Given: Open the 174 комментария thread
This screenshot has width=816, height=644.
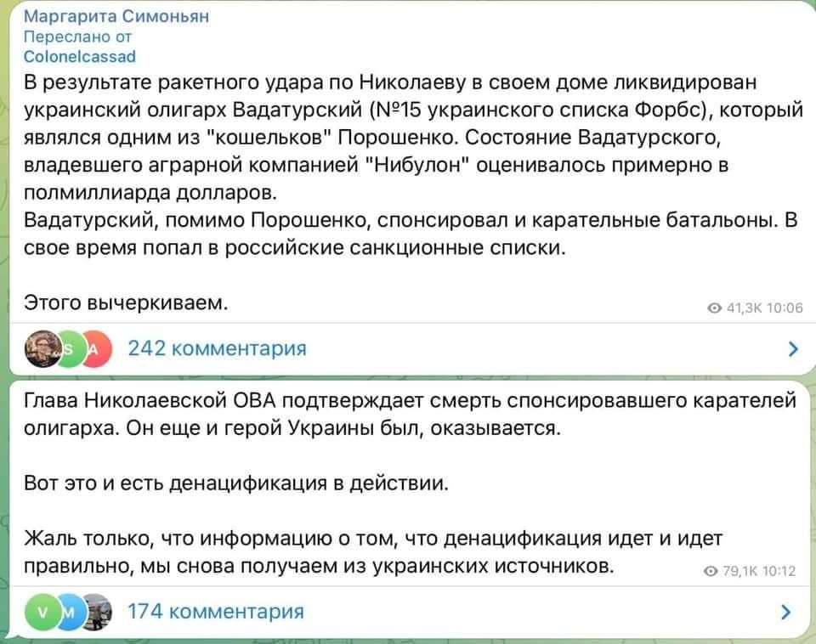Looking at the screenshot, I should 215,611.
